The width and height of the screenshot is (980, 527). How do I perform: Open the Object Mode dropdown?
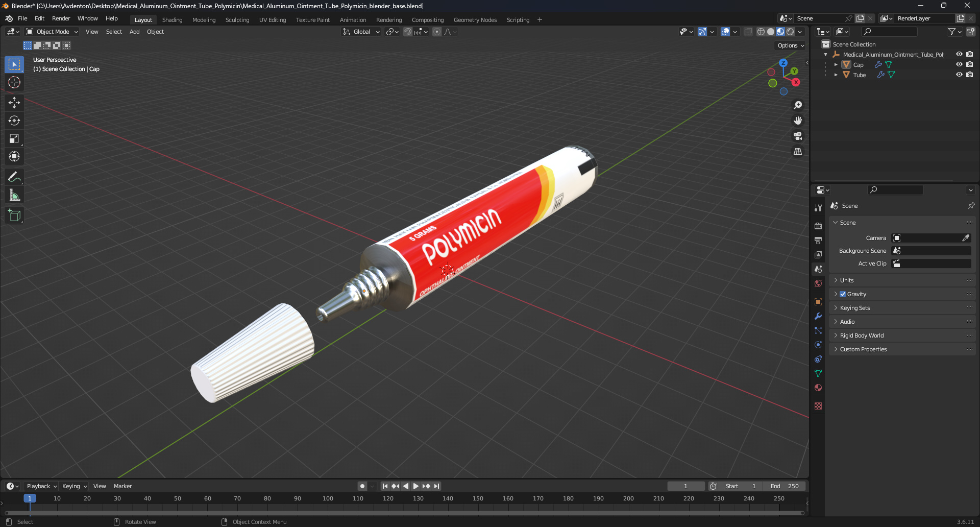point(52,32)
